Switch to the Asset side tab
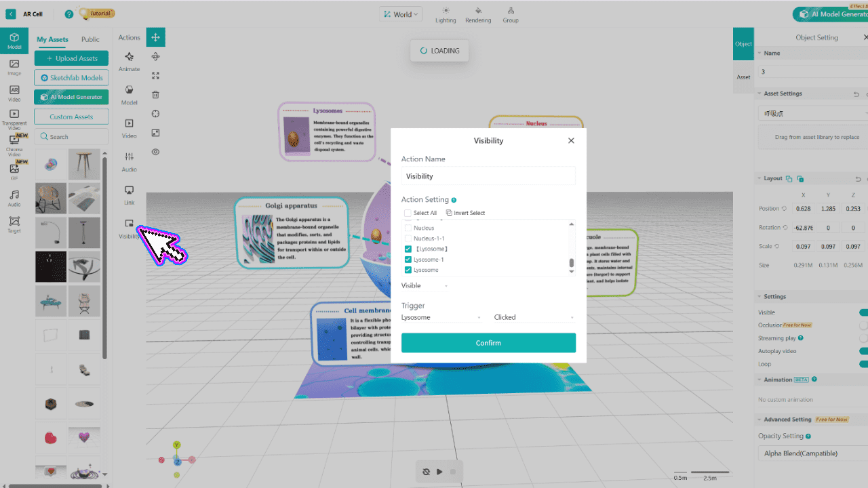Viewport: 868px width, 488px height. 743,77
